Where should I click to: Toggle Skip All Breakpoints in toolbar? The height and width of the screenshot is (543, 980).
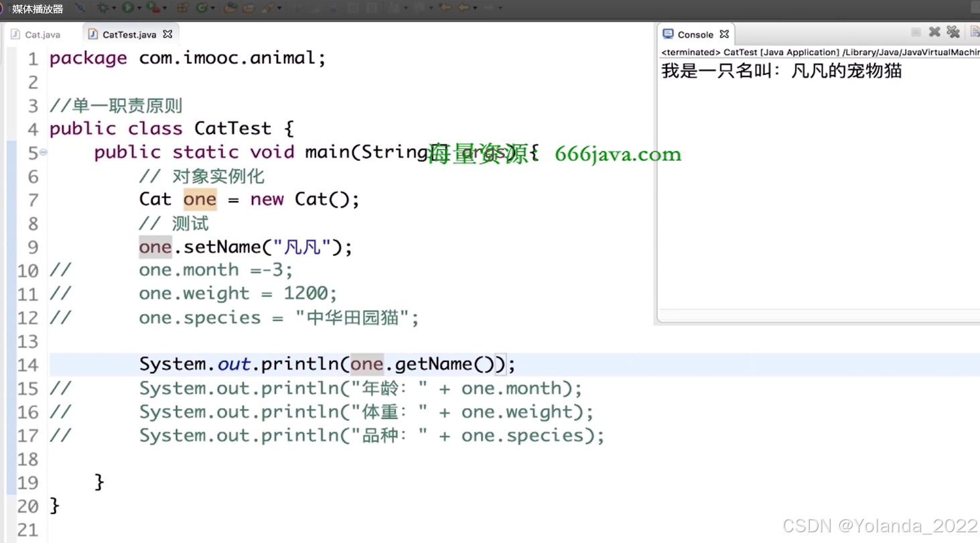click(x=80, y=8)
